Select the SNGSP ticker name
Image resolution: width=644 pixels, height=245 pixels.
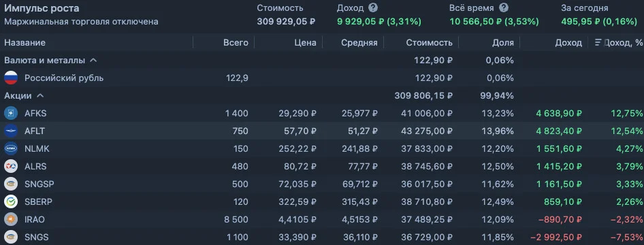[x=39, y=184]
